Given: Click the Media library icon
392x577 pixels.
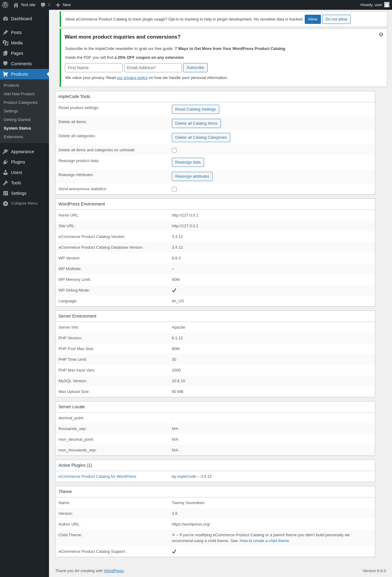Looking at the screenshot, I should coord(6,43).
